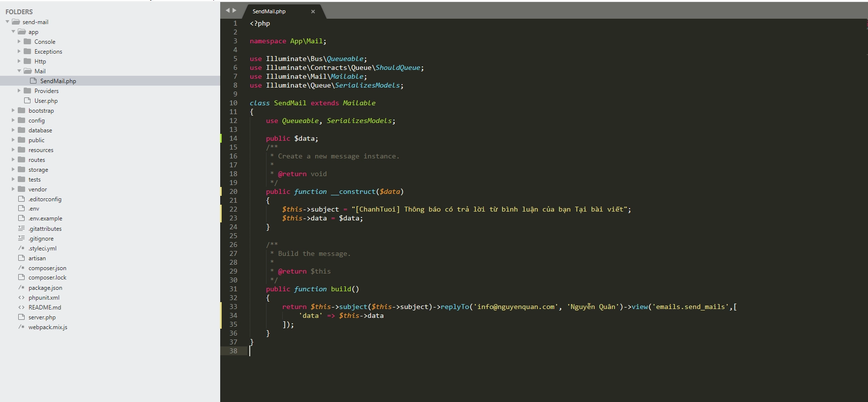
Task: Click the Console folder icon
Action: coord(28,42)
